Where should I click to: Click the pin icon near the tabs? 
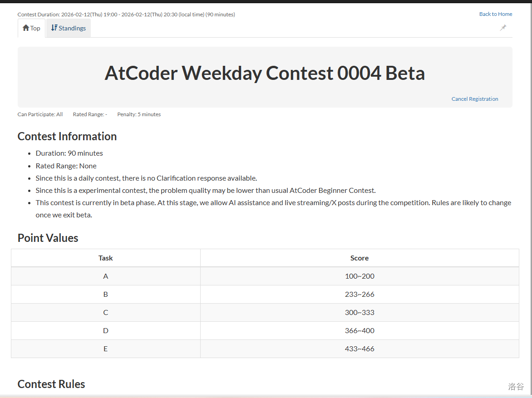tap(503, 28)
